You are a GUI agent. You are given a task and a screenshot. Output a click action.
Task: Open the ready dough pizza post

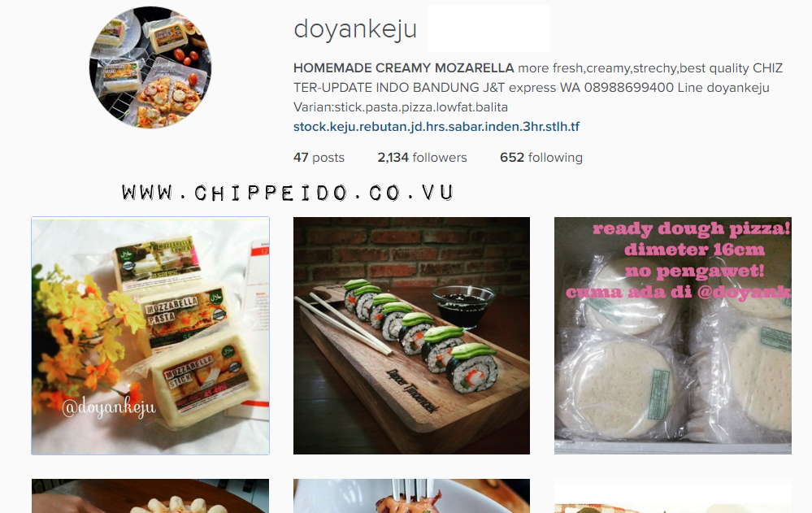coord(673,336)
